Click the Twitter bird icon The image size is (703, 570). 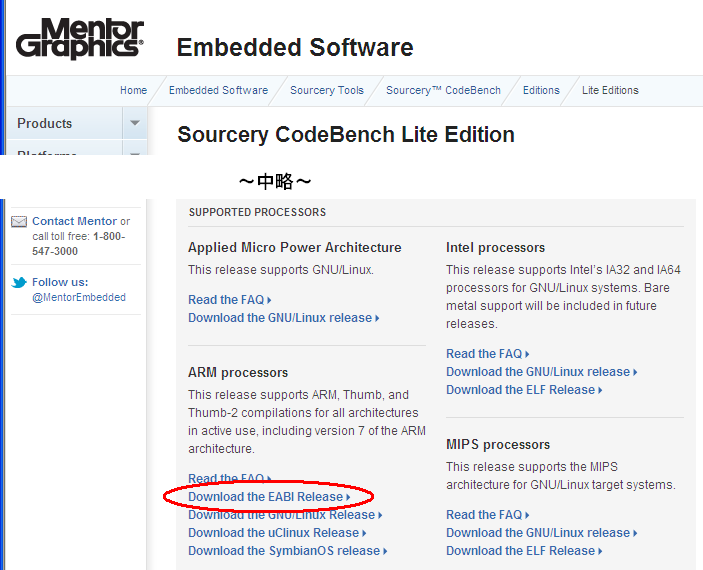coord(19,283)
